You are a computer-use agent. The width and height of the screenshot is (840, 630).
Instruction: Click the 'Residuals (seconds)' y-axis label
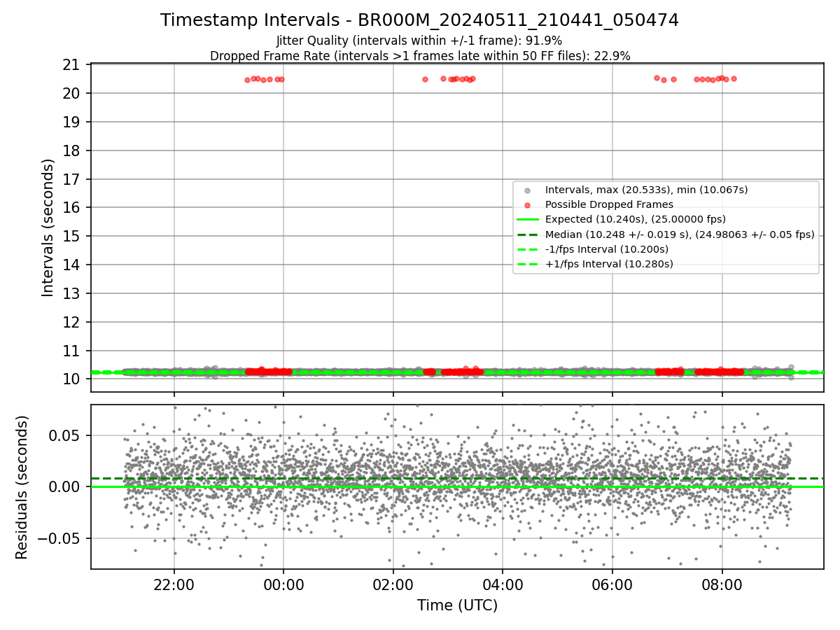22,487
